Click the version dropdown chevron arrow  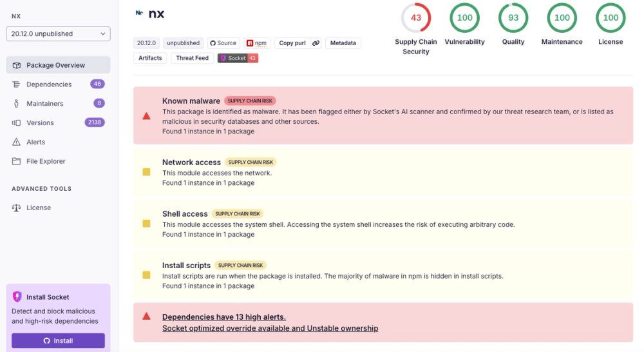pyautogui.click(x=103, y=34)
